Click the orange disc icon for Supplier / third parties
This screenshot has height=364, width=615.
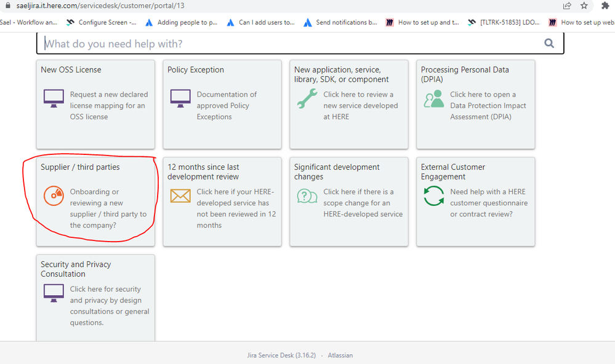[54, 196]
